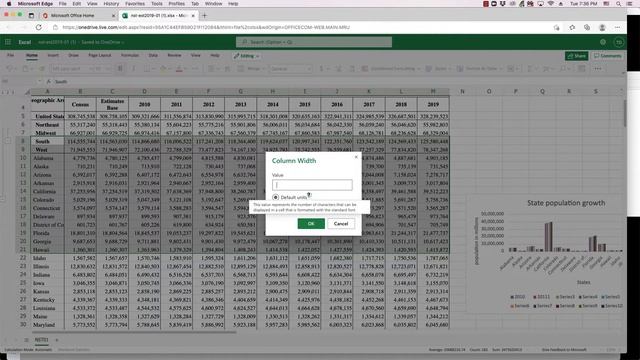The height and width of the screenshot is (360, 640).
Task: Click the currency dollar format icon
Action: 321,69
